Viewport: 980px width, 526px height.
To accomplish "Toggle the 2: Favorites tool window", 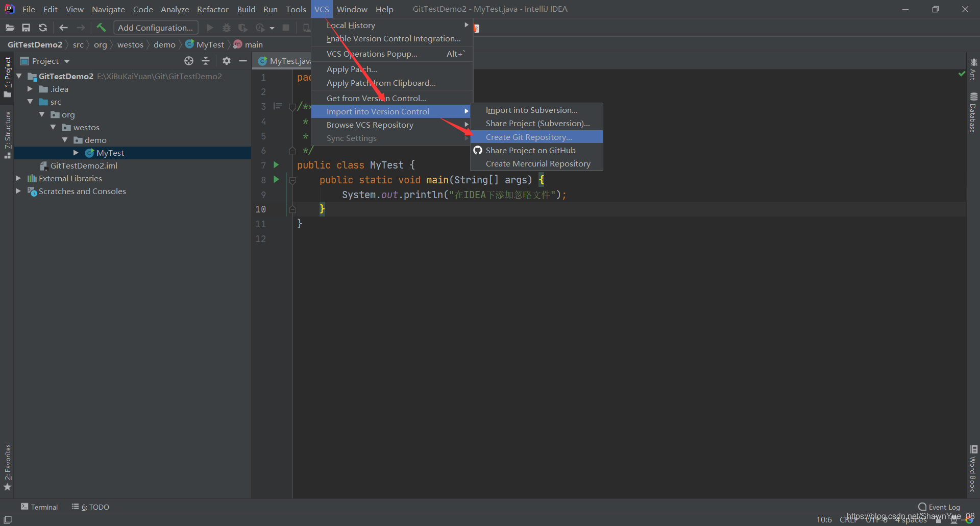I will point(8,467).
